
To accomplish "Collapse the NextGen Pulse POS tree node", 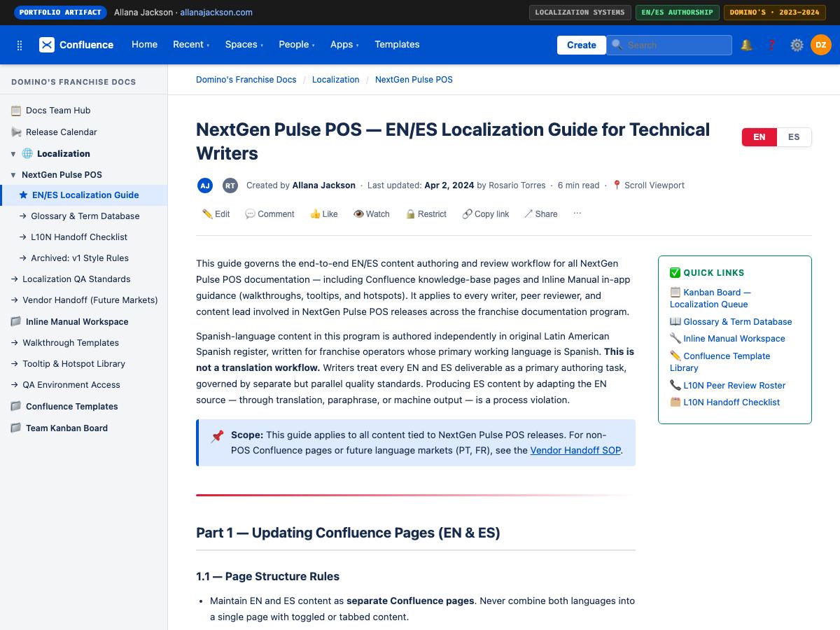I will pyautogui.click(x=13, y=175).
